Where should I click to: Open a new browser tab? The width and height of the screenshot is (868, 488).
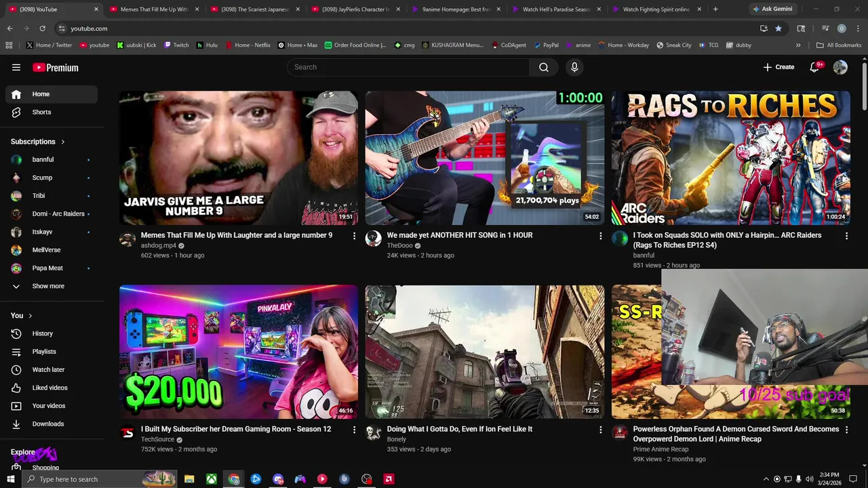pyautogui.click(x=715, y=9)
